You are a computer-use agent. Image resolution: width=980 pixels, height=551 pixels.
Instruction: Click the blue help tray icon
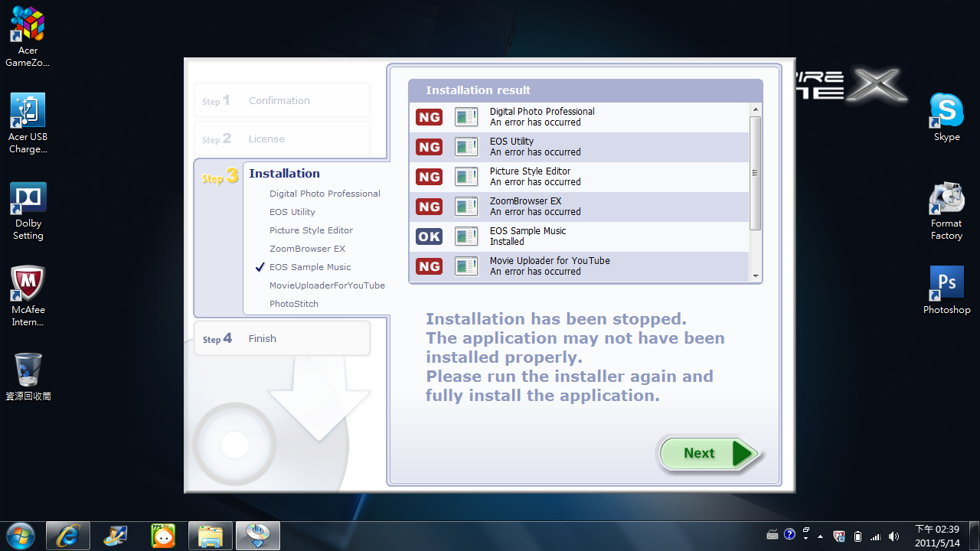tap(790, 534)
